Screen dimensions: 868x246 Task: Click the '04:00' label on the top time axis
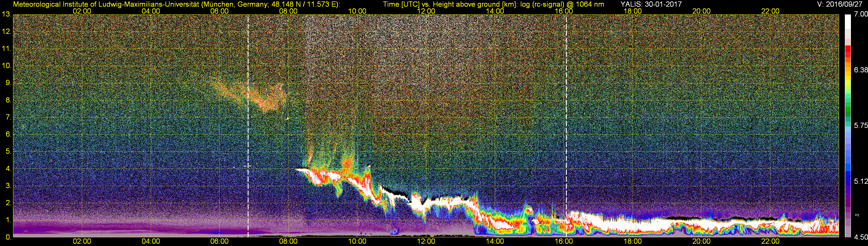[x=151, y=11]
